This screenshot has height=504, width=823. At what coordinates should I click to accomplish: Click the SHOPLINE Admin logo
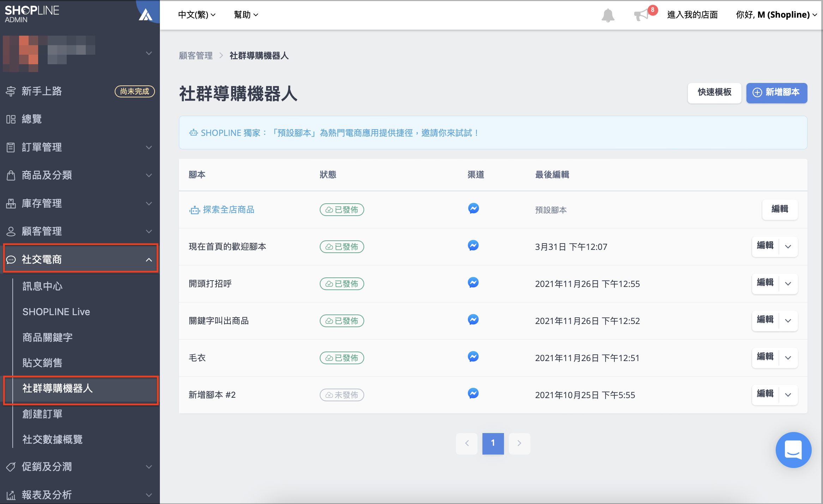pyautogui.click(x=32, y=14)
